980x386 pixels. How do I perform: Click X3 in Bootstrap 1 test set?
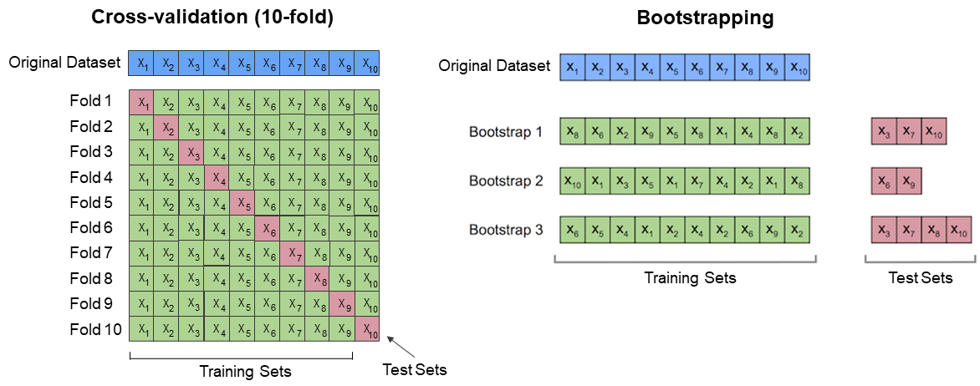884,132
